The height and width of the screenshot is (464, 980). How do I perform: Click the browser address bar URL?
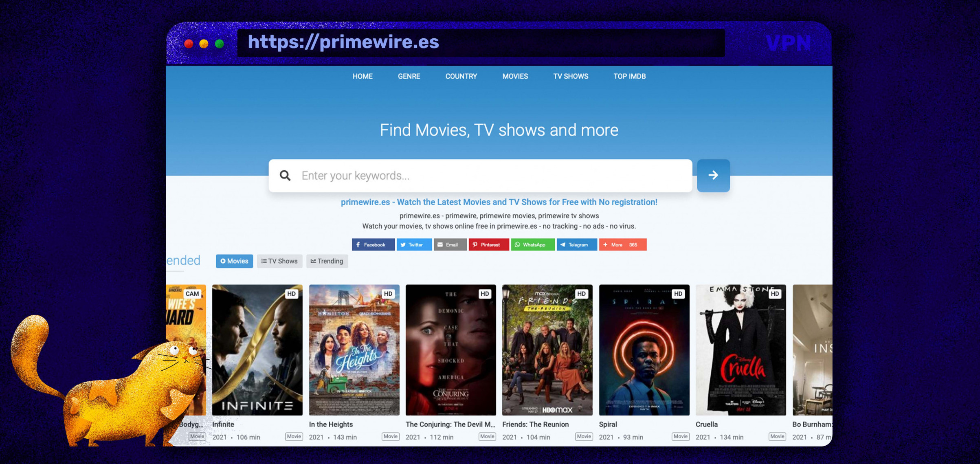click(343, 42)
